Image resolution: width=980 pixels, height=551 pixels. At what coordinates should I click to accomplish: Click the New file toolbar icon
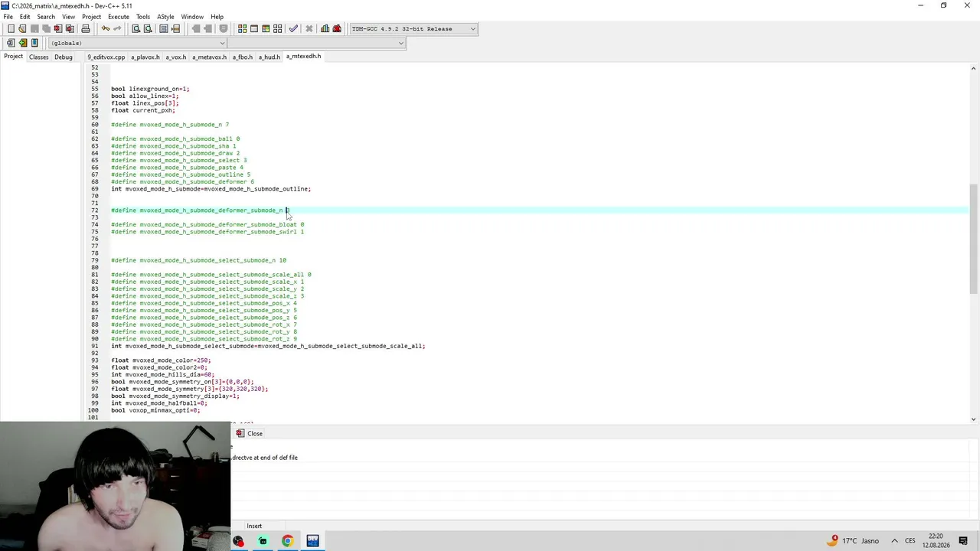pyautogui.click(x=11, y=29)
